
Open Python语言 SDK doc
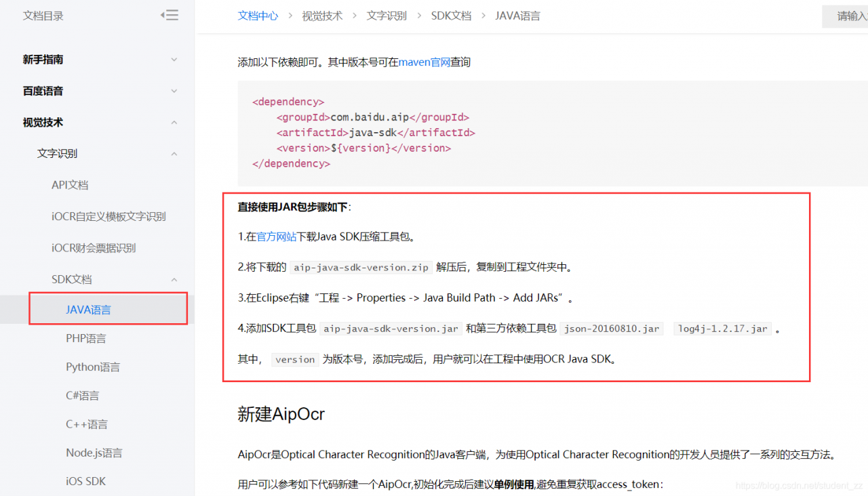[93, 367]
